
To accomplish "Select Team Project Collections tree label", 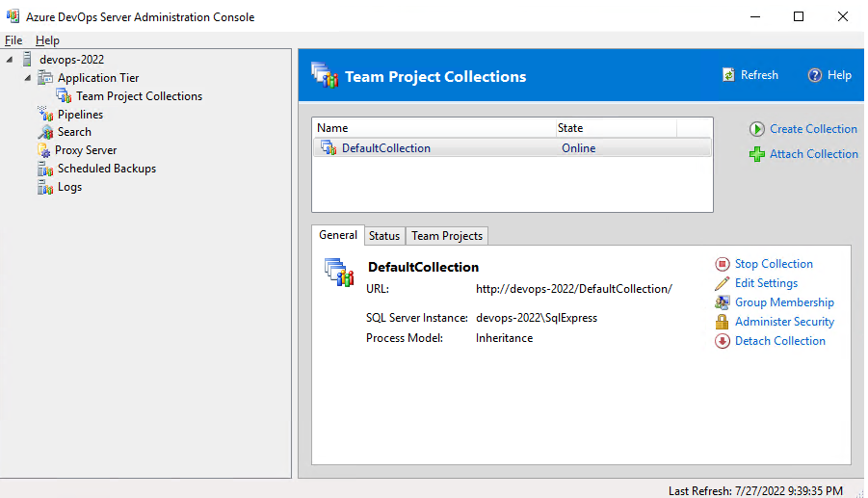I will pos(140,95).
